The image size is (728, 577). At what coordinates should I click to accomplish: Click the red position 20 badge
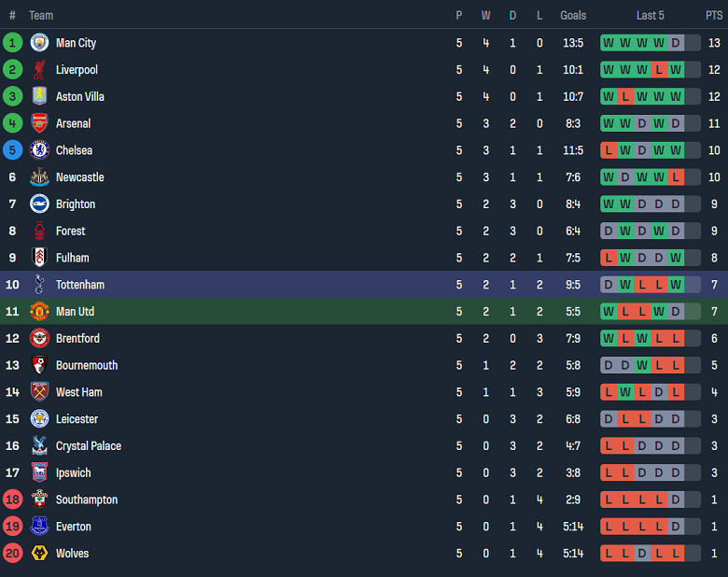pyautogui.click(x=12, y=554)
